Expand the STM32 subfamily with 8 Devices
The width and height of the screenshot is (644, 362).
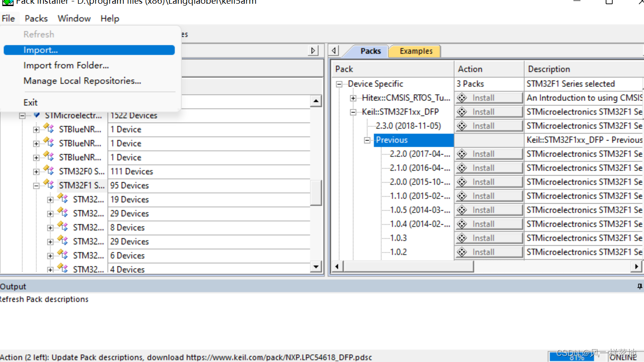click(x=50, y=227)
